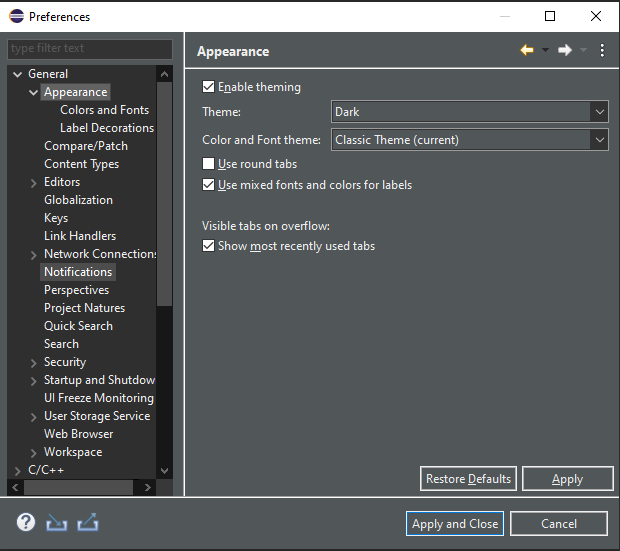Open the Color and Font theme dropdown

[x=469, y=140]
